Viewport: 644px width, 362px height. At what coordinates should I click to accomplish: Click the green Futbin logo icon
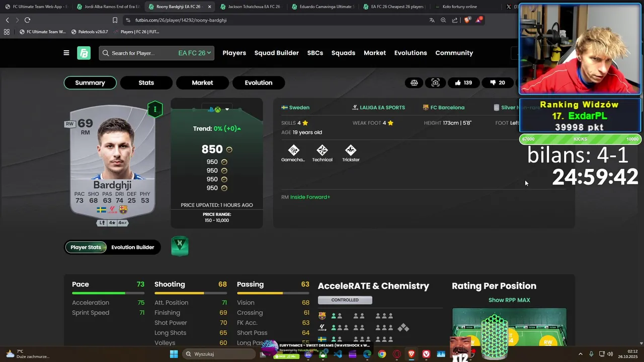(x=84, y=53)
